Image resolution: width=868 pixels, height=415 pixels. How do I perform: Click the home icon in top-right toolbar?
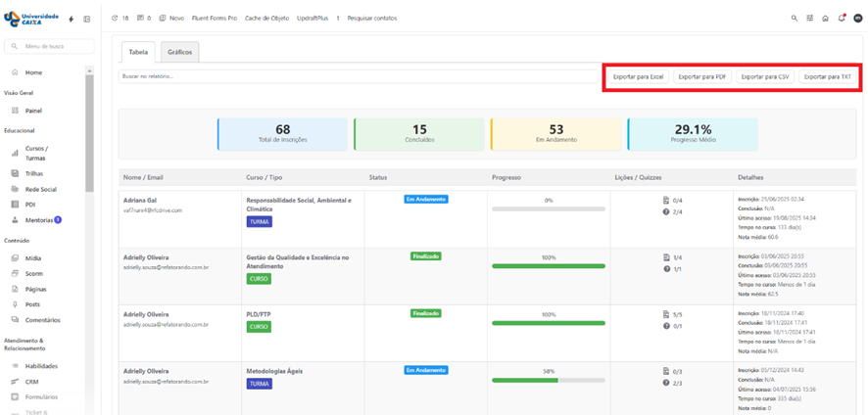click(x=825, y=19)
